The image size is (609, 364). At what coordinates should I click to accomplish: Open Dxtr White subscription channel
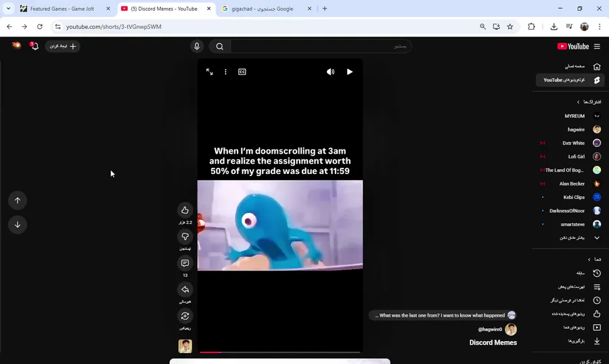[x=570, y=143]
